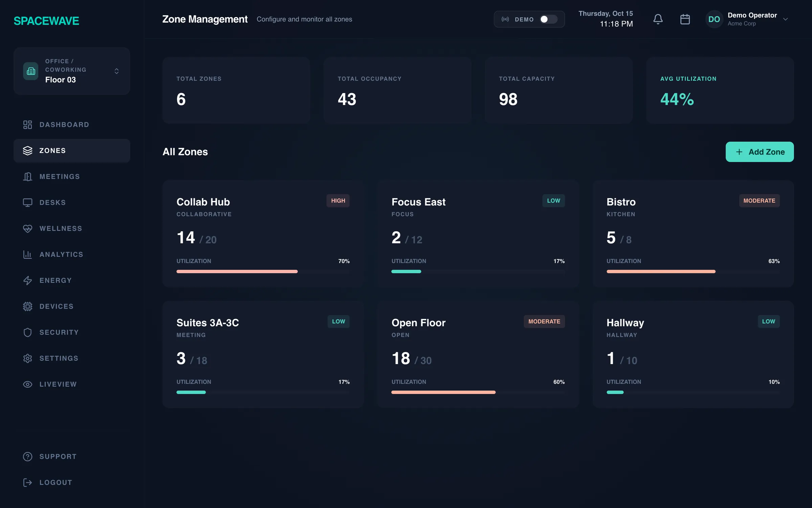
Task: Click the broadcast signal icon beside DEMO
Action: (505, 19)
